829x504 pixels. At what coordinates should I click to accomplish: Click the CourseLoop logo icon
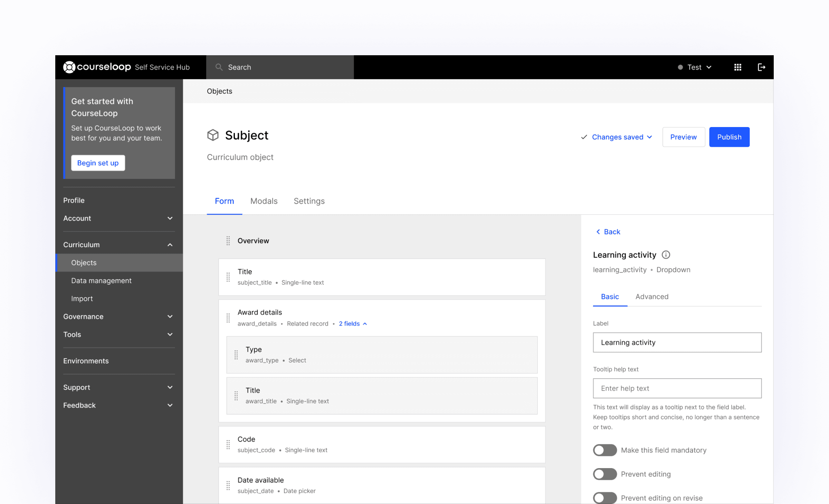pos(69,67)
